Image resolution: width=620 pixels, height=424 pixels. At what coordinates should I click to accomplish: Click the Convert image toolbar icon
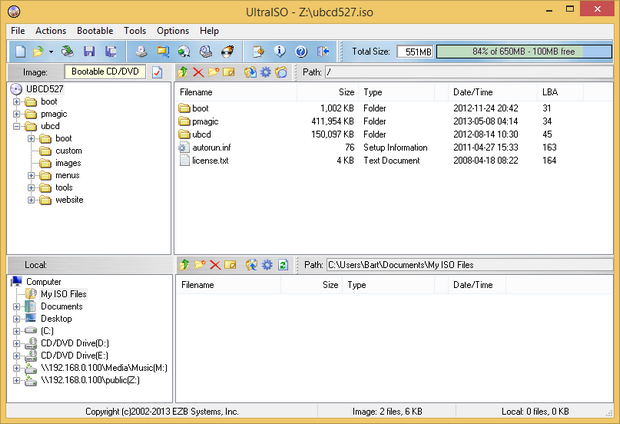coord(163,51)
